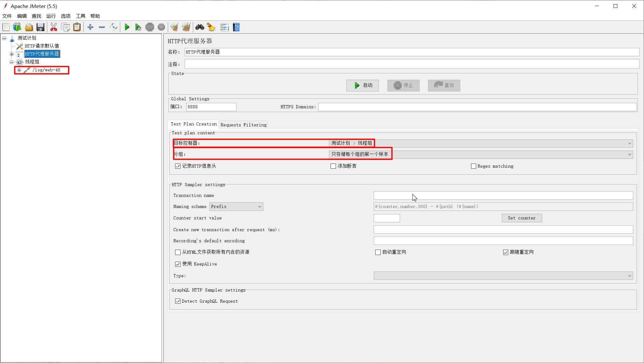
Task: Select the thread group gear icon in tree
Action: click(20, 62)
